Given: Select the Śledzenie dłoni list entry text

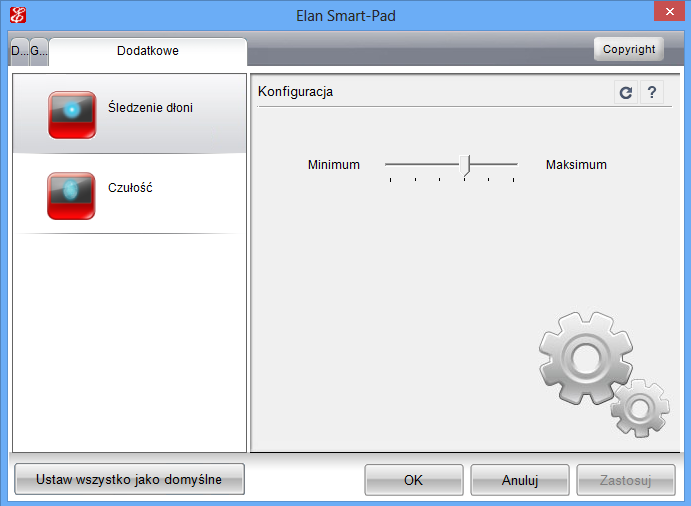Looking at the screenshot, I should 150,107.
